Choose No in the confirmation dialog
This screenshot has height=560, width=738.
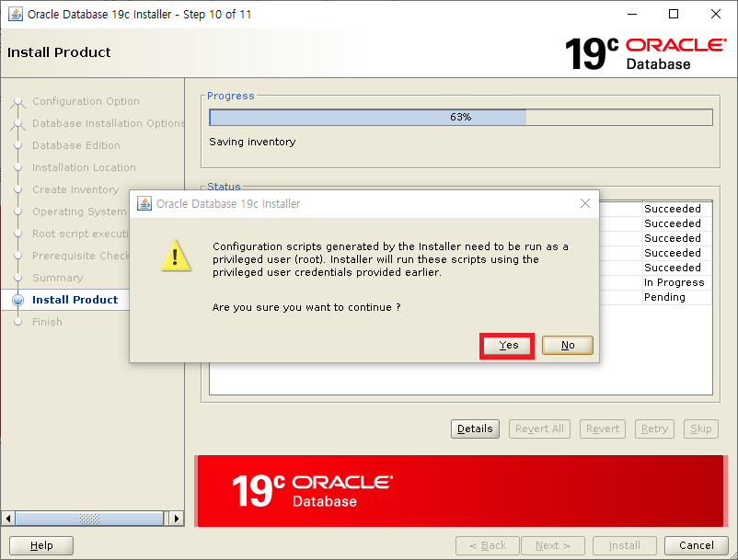[x=567, y=346]
